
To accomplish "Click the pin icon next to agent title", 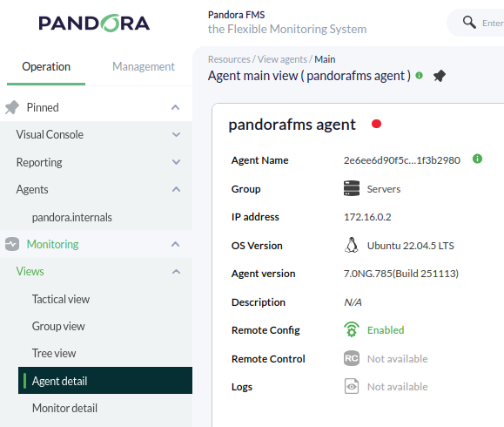I will tap(440, 76).
